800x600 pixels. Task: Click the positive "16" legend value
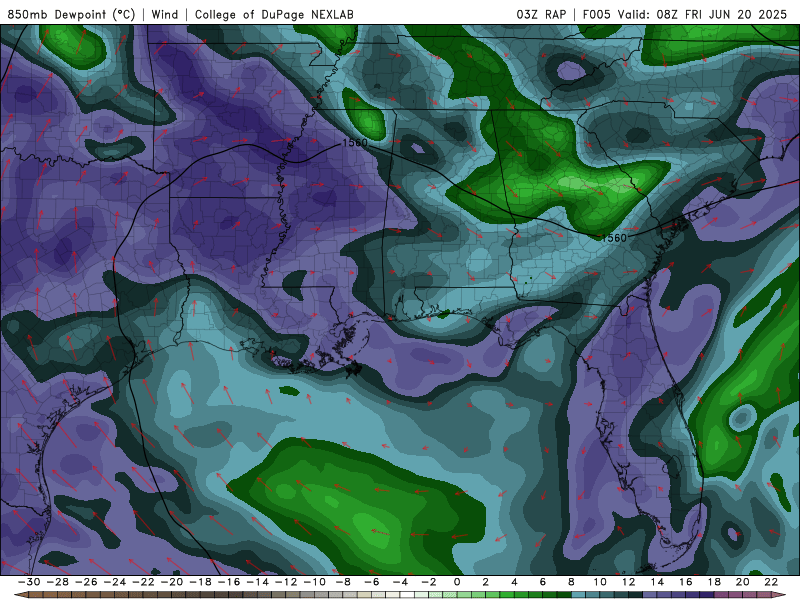coord(686,582)
